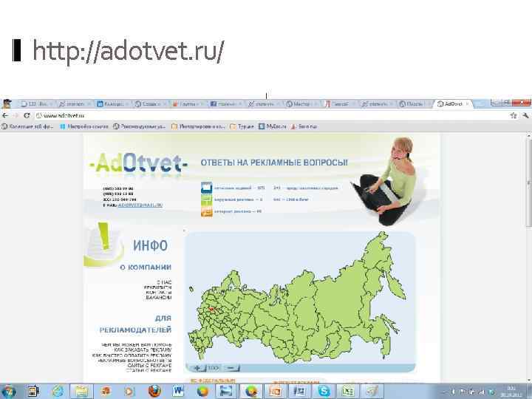The image size is (532, 399).
Task: Open the Турция bookmarks folder
Action: (242, 126)
